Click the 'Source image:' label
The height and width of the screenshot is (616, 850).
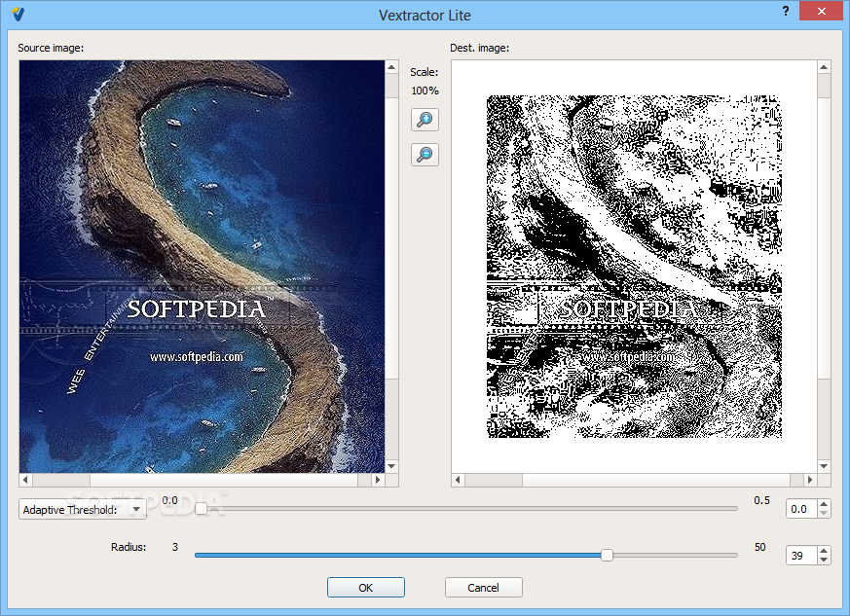(x=51, y=48)
